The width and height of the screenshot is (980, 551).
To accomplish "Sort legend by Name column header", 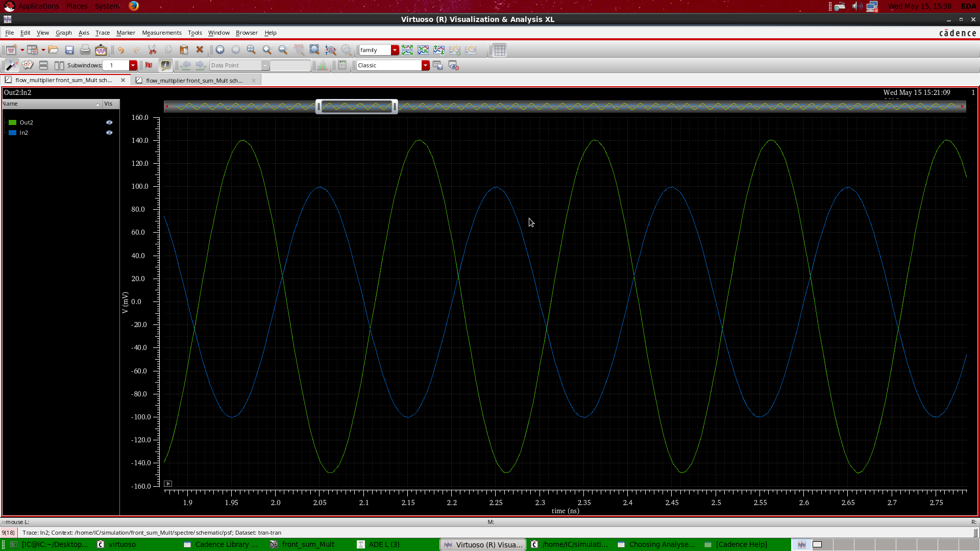I will click(52, 104).
